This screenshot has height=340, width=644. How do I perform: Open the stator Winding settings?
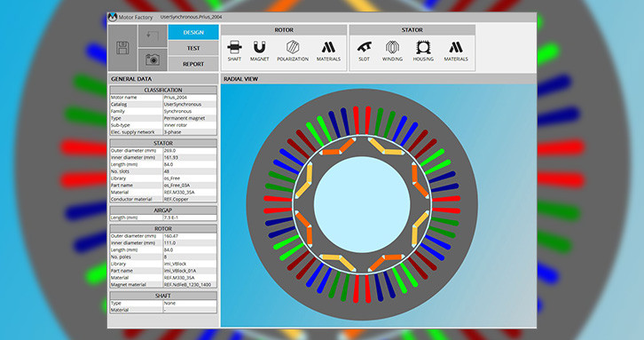point(392,51)
